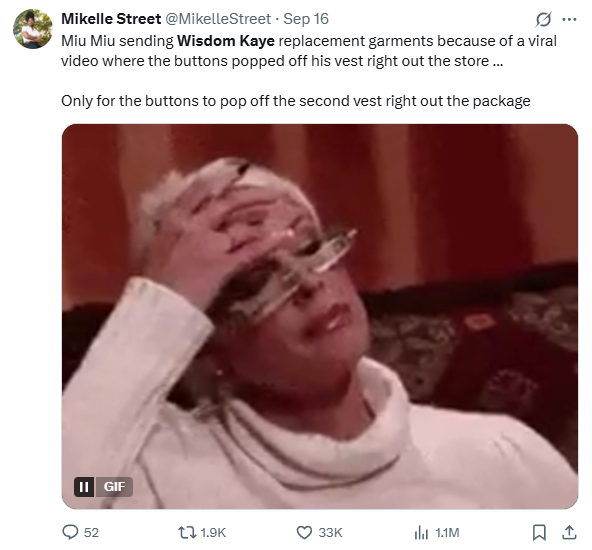The width and height of the screenshot is (592, 550).
Task: Open the three-dot more options menu
Action: point(569,19)
